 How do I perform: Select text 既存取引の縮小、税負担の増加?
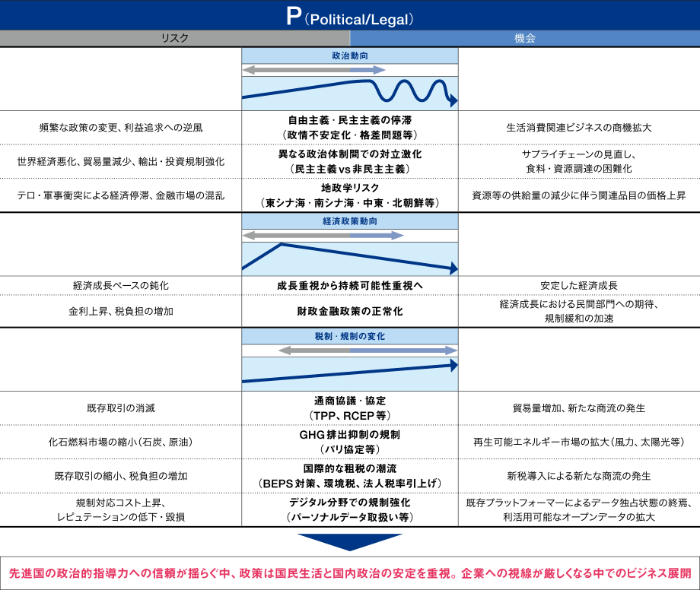coord(121,476)
